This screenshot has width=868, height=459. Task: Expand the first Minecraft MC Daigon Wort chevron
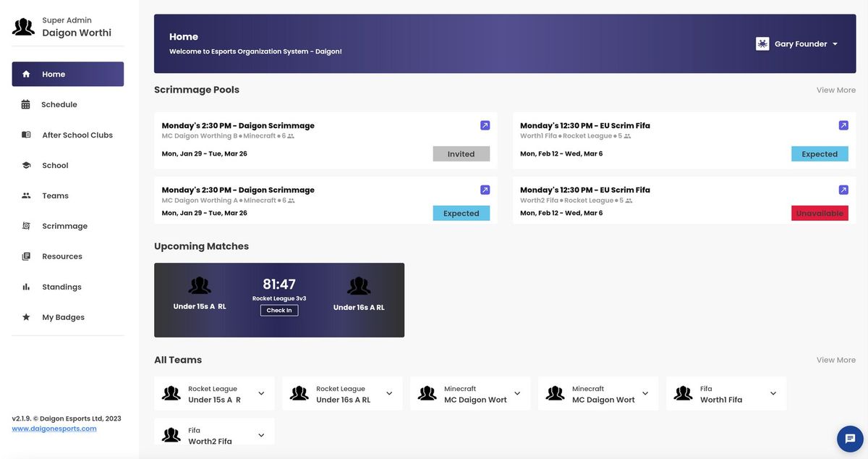(x=517, y=394)
